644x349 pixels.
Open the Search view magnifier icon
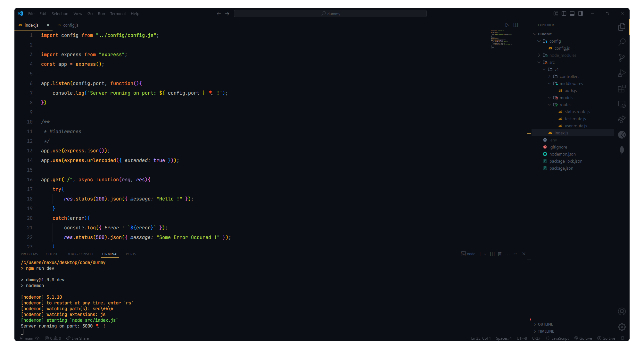click(x=622, y=42)
